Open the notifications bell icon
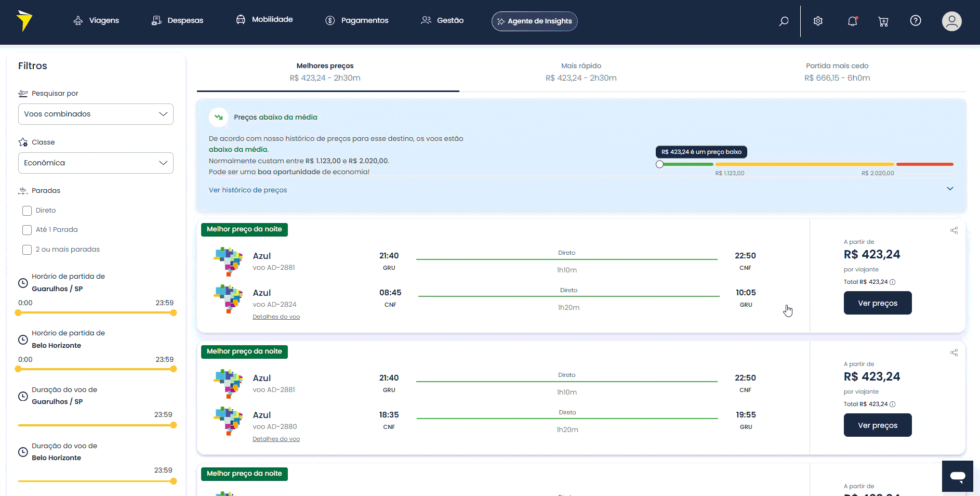 [852, 21]
